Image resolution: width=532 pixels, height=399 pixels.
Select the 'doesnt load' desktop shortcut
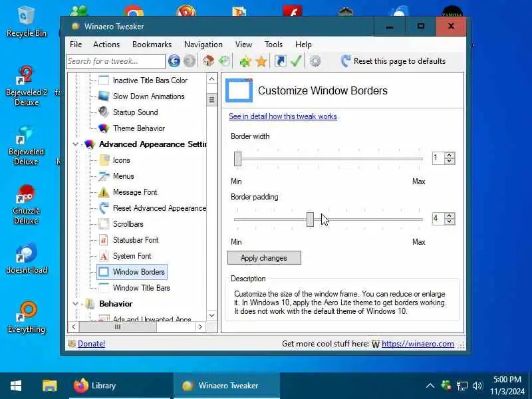coord(27,259)
